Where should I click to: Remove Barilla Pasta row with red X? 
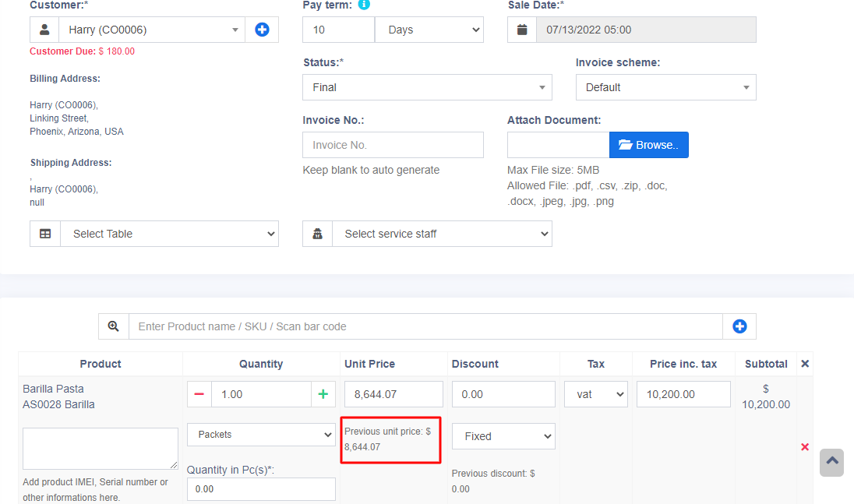tap(805, 447)
